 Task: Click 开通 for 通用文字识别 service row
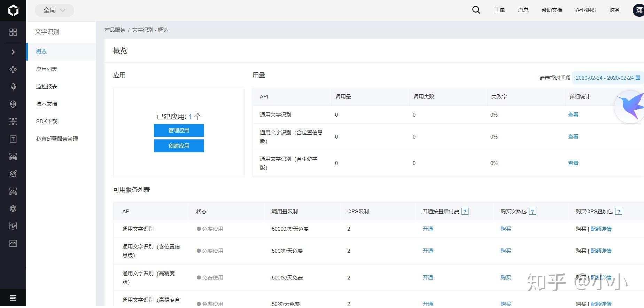tap(428, 229)
